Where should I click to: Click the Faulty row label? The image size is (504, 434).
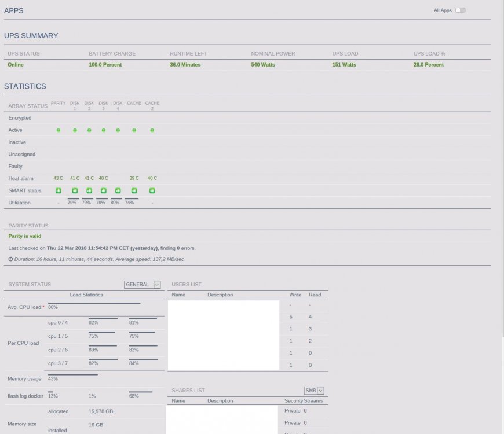tap(16, 166)
